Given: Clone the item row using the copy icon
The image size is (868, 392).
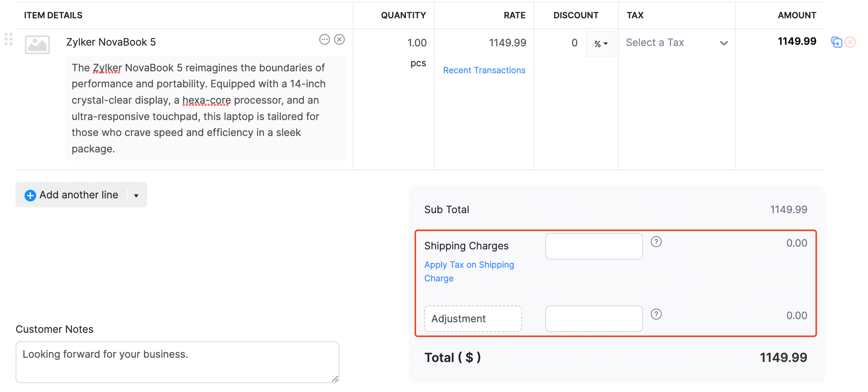Looking at the screenshot, I should pos(836,42).
